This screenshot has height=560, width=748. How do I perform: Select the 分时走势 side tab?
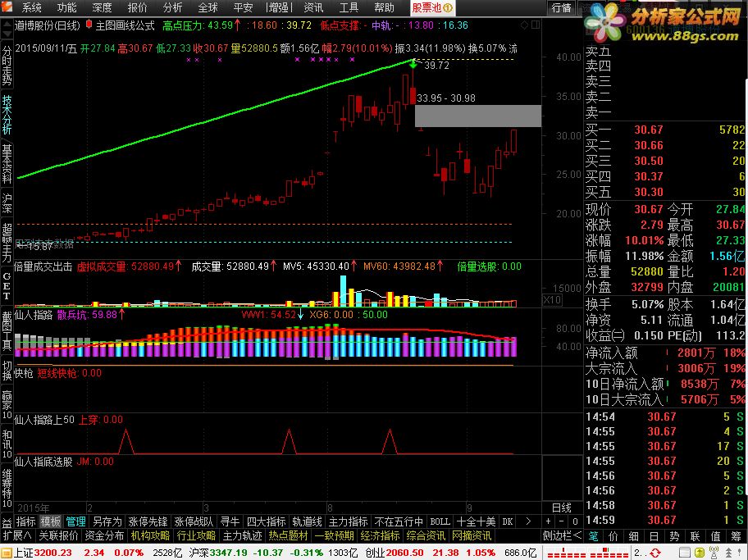[7, 66]
